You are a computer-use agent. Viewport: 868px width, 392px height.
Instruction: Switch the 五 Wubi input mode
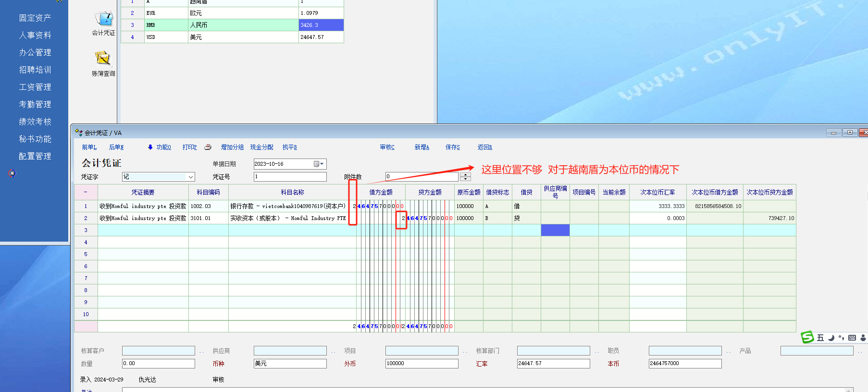(x=820, y=338)
